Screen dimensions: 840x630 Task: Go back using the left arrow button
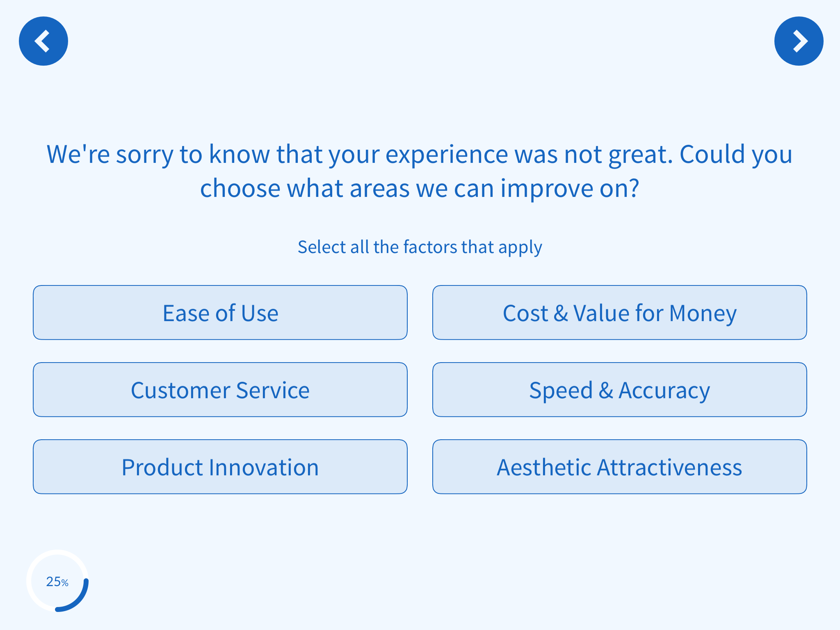coord(43,41)
